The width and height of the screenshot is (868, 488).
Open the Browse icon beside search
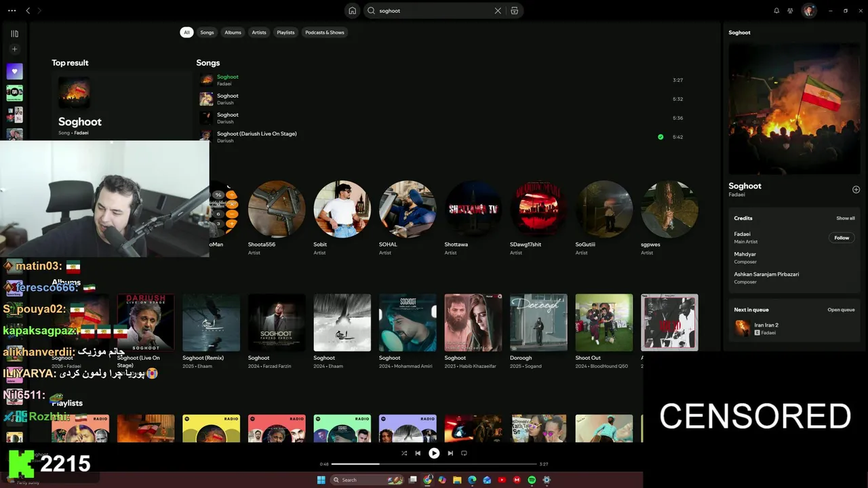[x=515, y=11]
